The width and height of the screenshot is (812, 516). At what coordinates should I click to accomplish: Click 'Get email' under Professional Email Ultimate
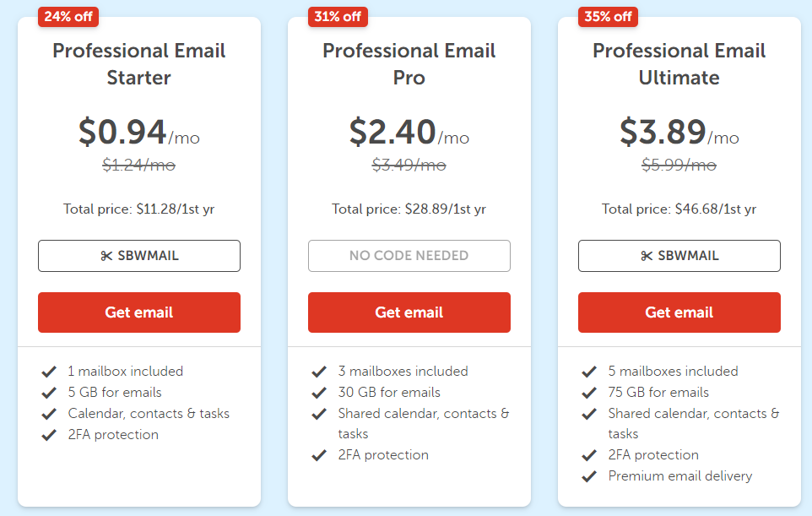(679, 312)
